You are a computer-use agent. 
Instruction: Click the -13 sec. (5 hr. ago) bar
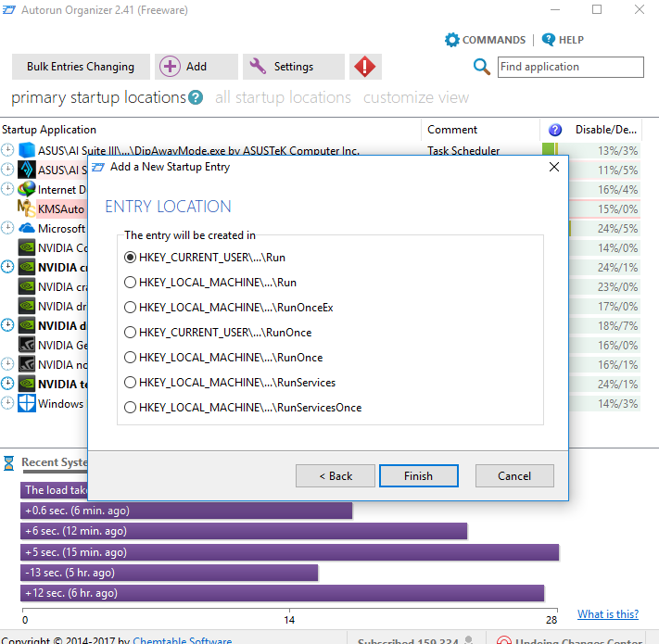169,573
